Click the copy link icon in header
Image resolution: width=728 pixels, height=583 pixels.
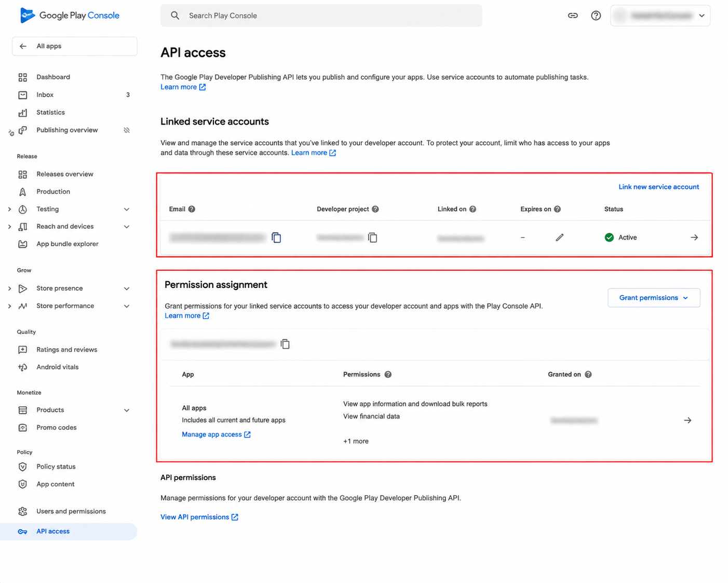coord(573,16)
